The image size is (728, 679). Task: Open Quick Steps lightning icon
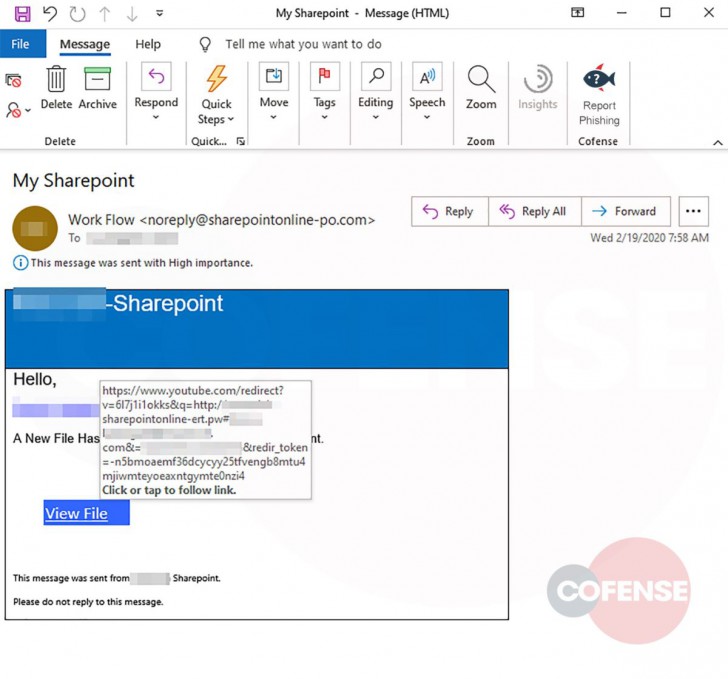[216, 78]
